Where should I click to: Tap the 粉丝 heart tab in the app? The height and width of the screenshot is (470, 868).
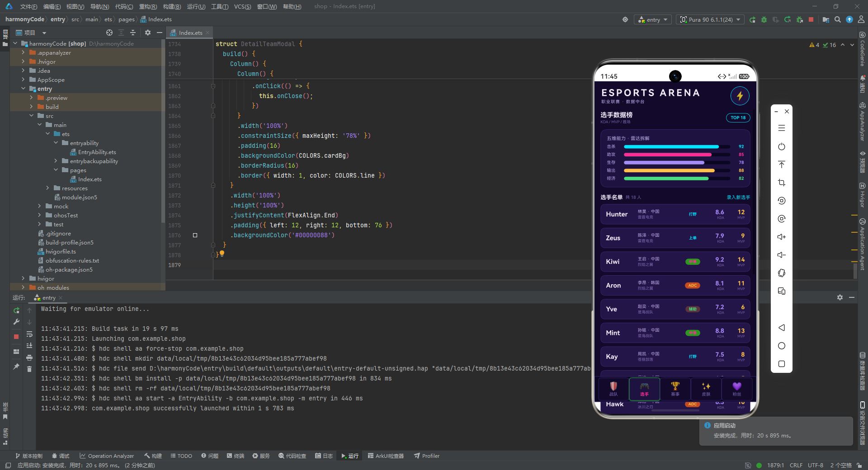[x=737, y=389]
